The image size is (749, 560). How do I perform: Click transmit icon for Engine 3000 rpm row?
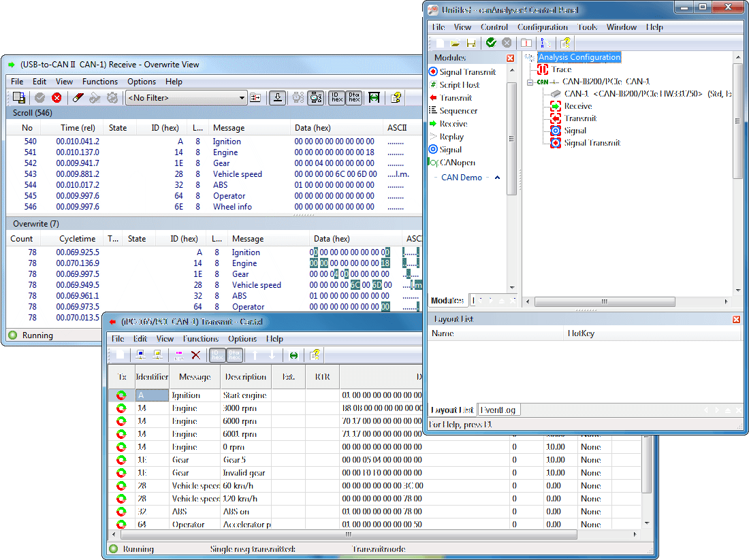click(x=121, y=408)
